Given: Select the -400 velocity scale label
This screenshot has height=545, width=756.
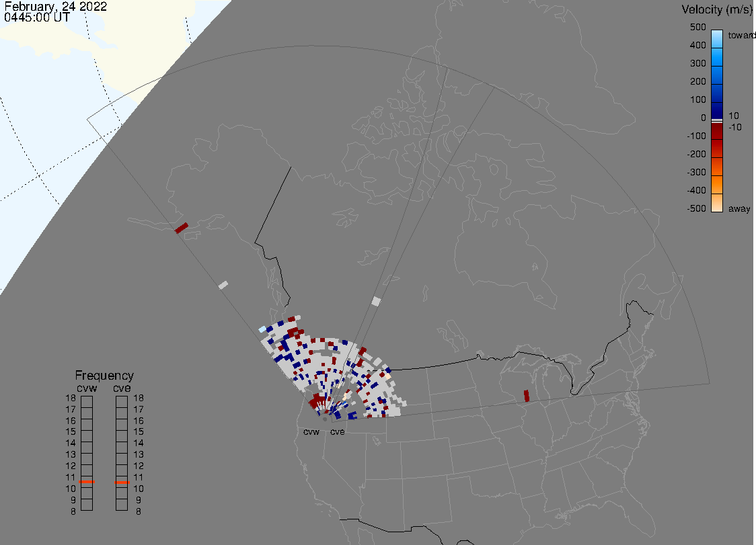Looking at the screenshot, I should pos(696,190).
